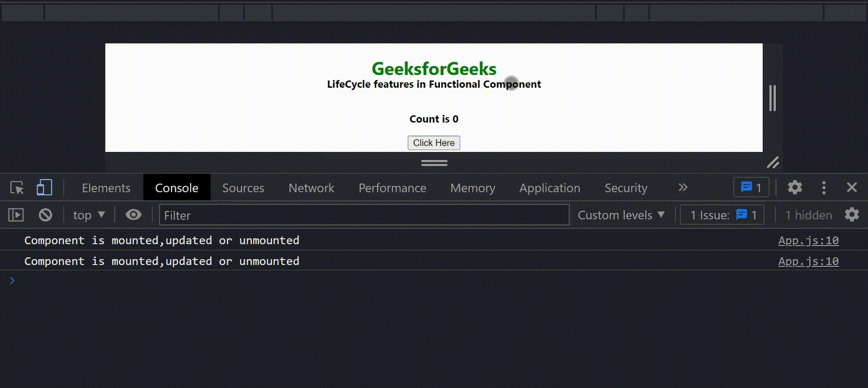Open the Custom levels dropdown
This screenshot has width=868, height=388.
(x=621, y=215)
